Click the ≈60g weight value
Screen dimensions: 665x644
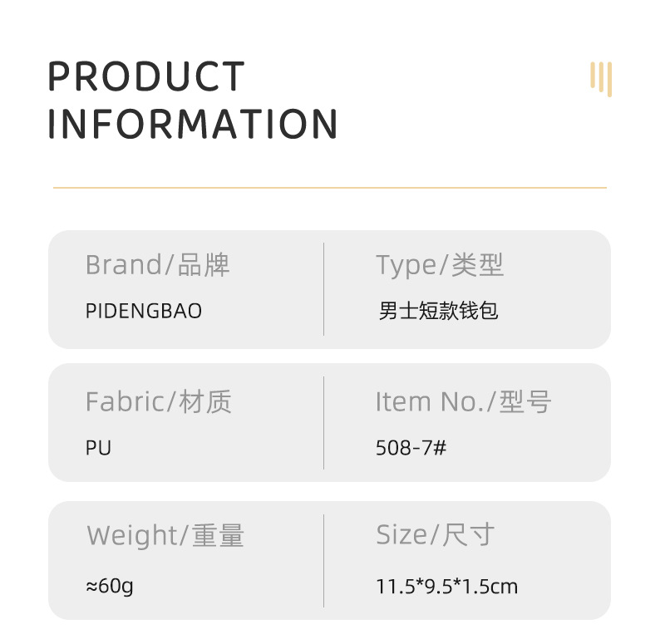tap(110, 586)
